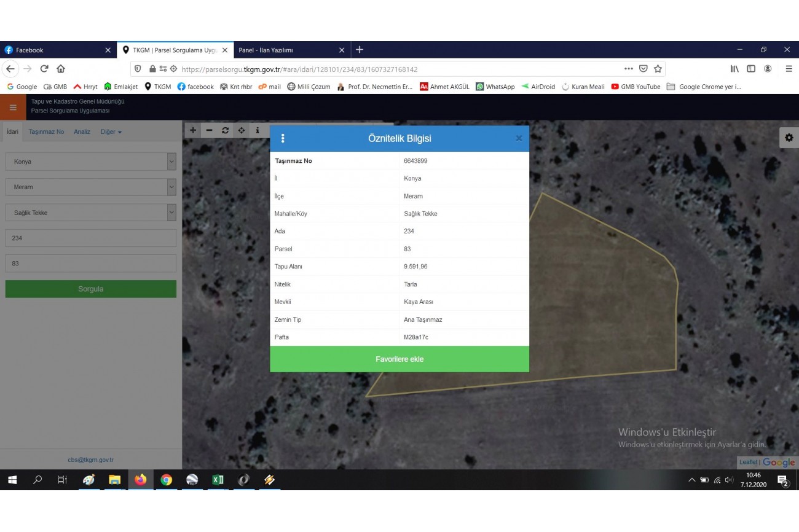Expand the Sağlık Tekke neighborhood dropdown

tap(171, 213)
